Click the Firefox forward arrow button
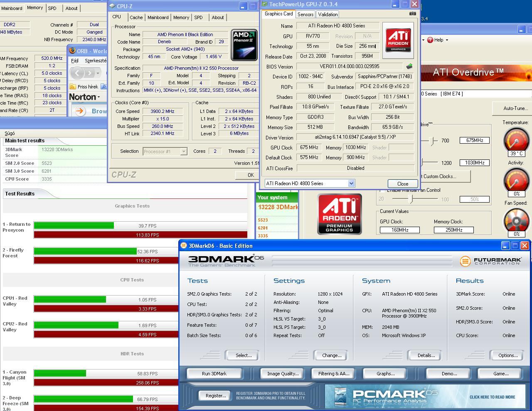 tap(89, 73)
